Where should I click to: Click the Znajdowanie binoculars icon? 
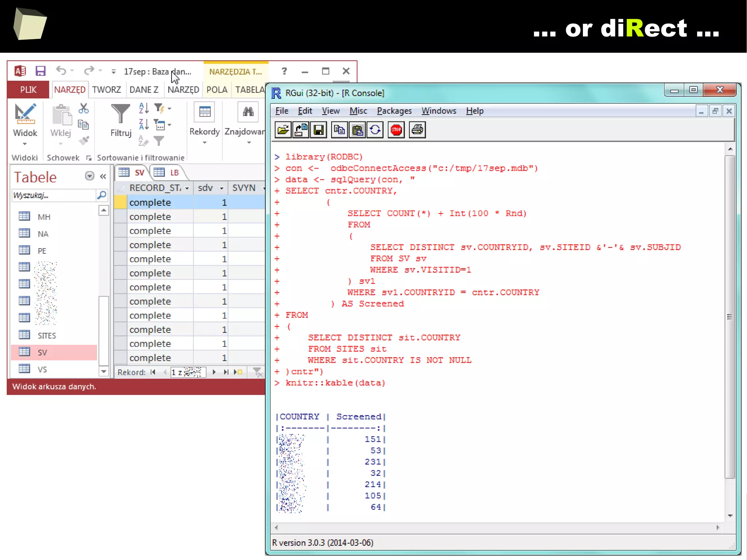248,112
